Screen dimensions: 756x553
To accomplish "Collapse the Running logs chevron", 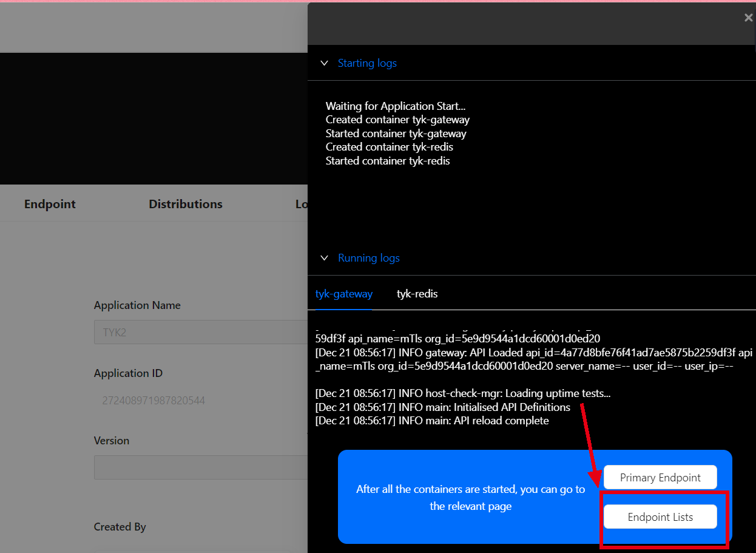I will (x=325, y=258).
